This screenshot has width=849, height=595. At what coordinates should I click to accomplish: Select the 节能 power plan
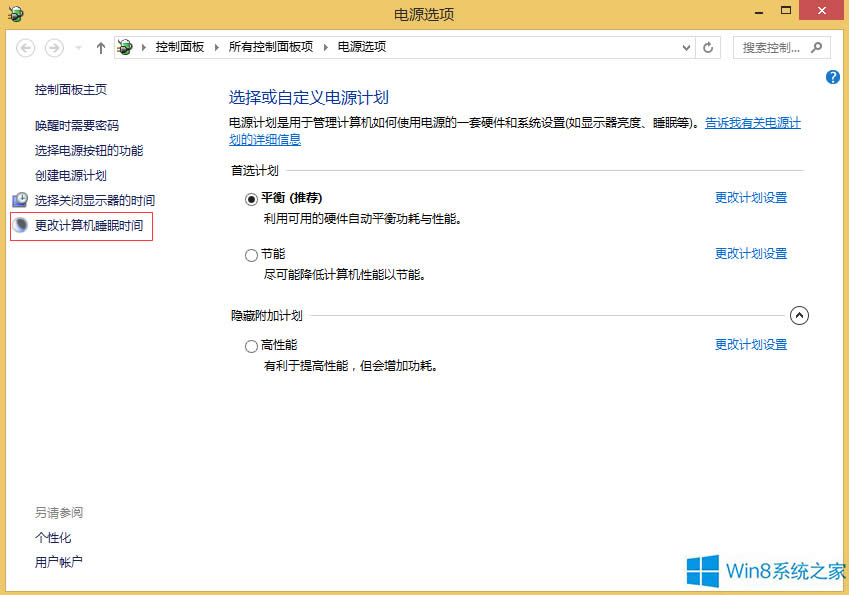(251, 255)
